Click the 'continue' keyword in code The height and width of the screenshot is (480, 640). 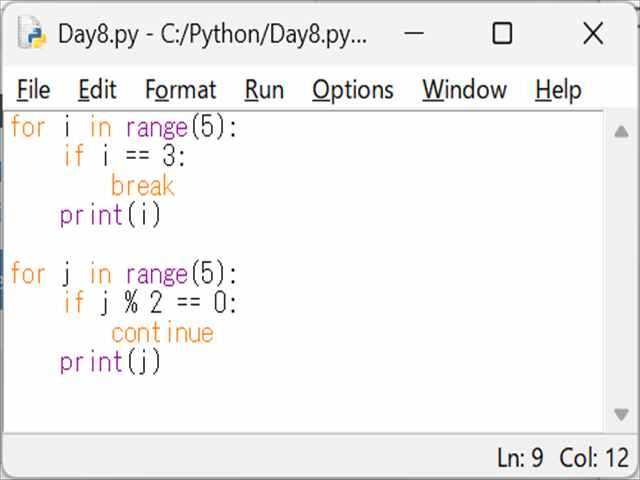click(x=162, y=333)
